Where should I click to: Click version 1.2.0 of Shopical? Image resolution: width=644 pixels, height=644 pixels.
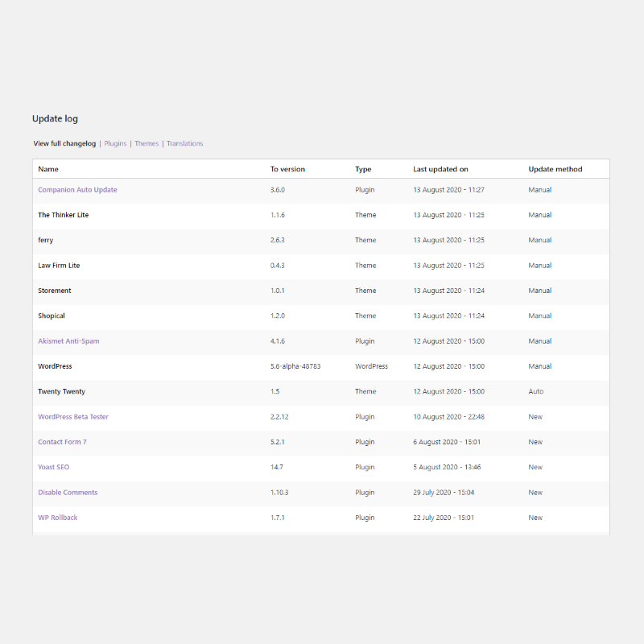278,316
